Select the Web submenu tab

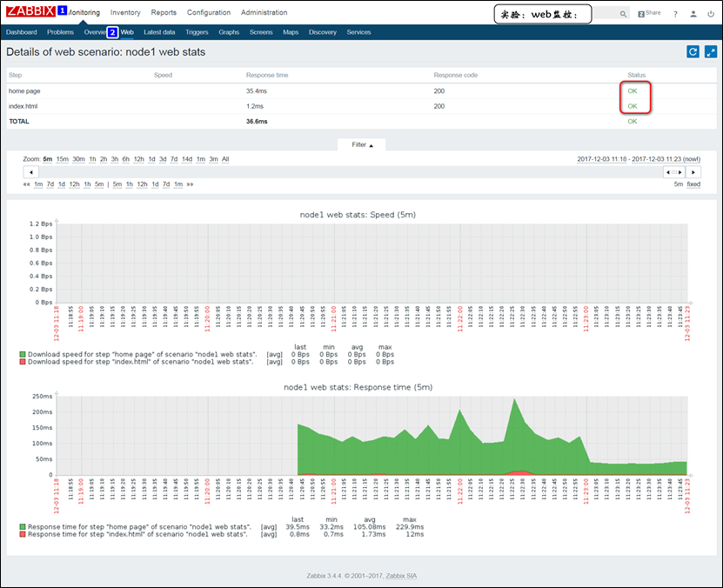tap(127, 32)
